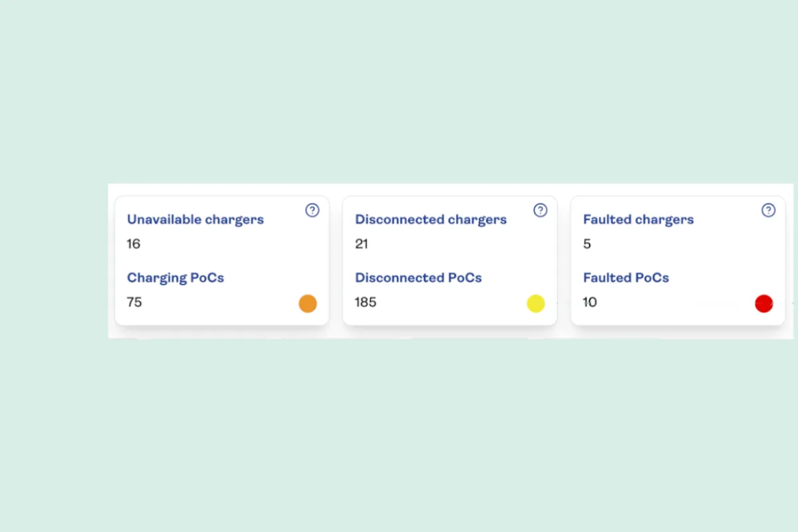The height and width of the screenshot is (532, 798).
Task: Click the Disconnected PoCs count 185
Action: (366, 303)
